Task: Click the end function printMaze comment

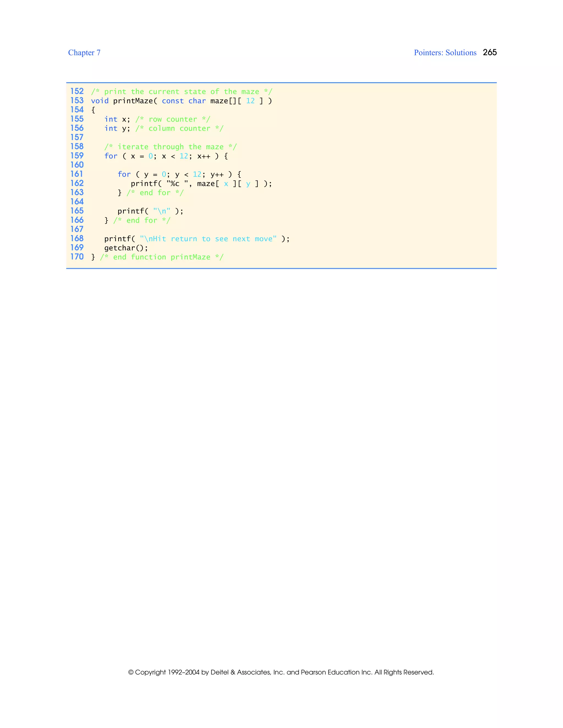Action: [162, 257]
